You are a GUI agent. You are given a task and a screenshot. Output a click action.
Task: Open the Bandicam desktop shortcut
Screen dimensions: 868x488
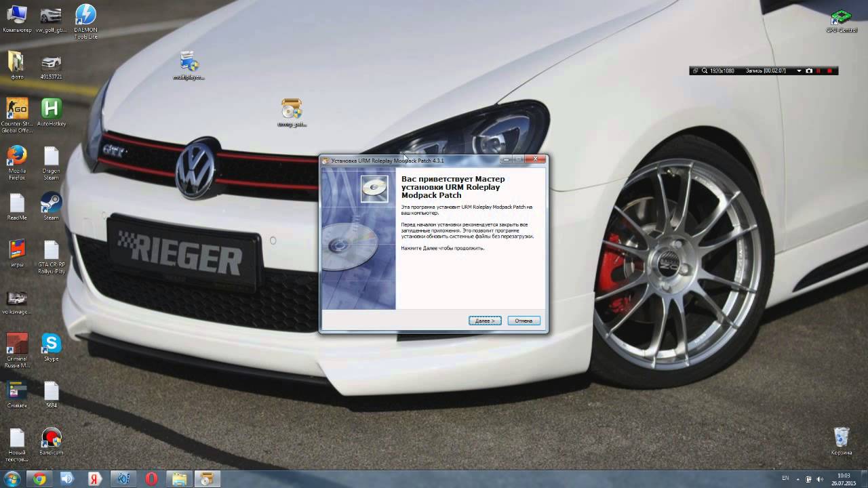pyautogui.click(x=52, y=441)
